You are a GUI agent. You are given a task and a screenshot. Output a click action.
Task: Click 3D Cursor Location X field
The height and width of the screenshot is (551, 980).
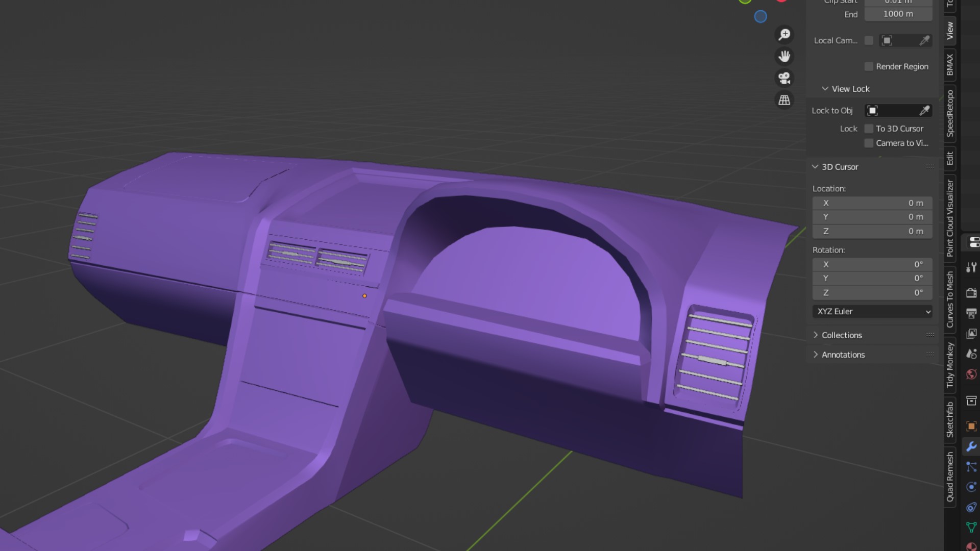pos(872,203)
